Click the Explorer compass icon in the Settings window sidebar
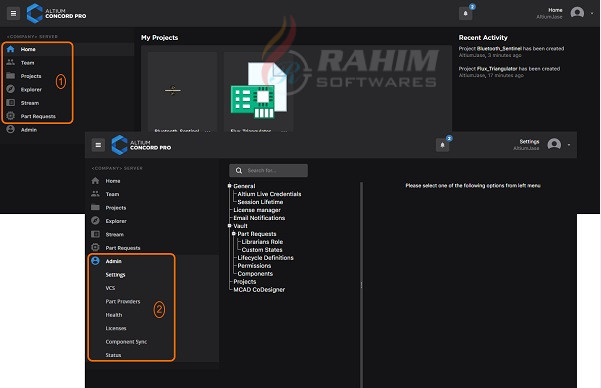The width and height of the screenshot is (601, 388). pos(95,220)
